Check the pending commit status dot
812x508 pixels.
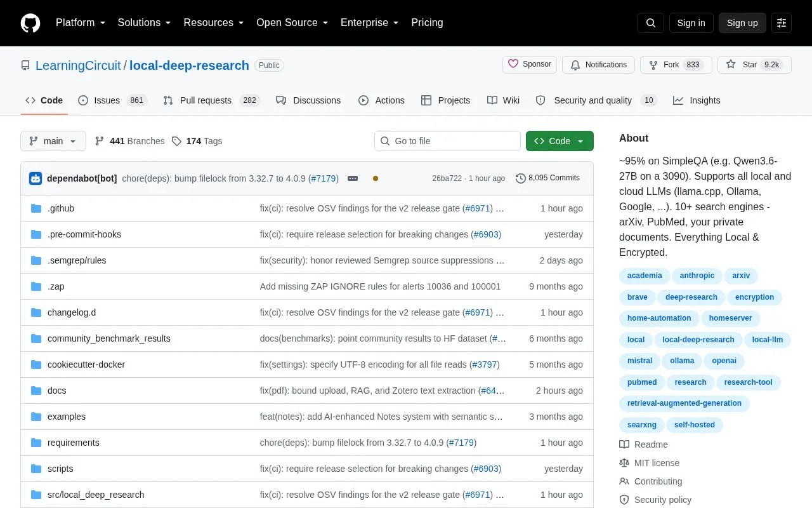(x=376, y=178)
